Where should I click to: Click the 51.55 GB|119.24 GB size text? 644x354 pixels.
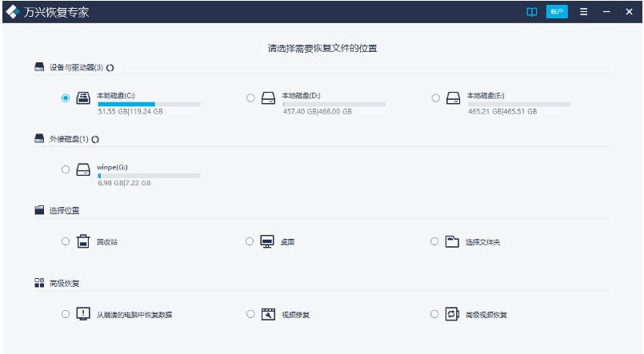(130, 111)
